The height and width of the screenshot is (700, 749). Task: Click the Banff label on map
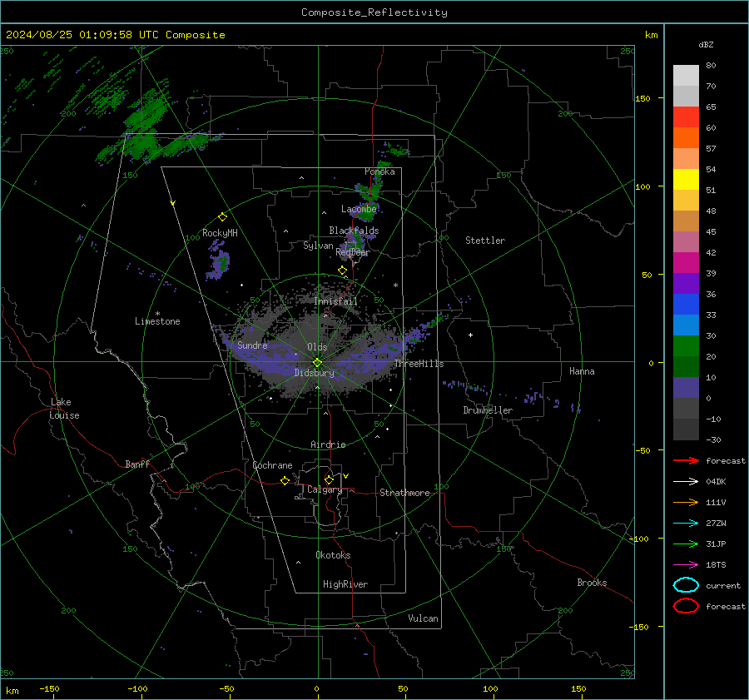click(137, 464)
